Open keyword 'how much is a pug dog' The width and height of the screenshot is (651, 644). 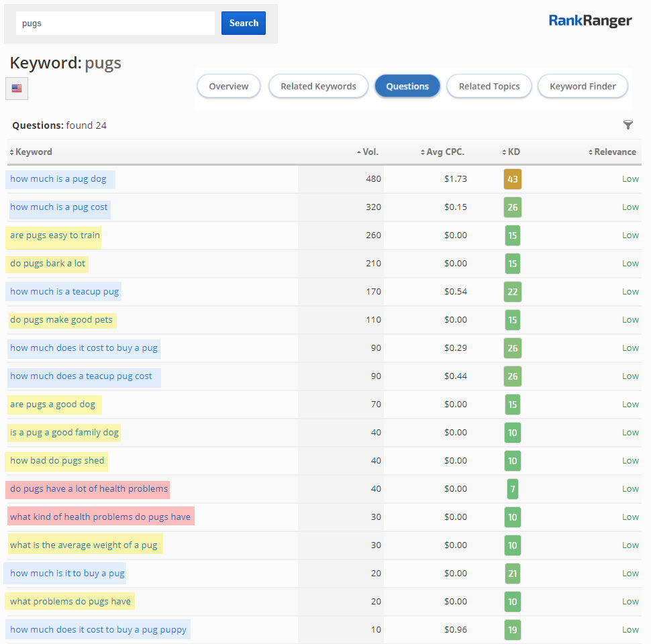coord(58,179)
